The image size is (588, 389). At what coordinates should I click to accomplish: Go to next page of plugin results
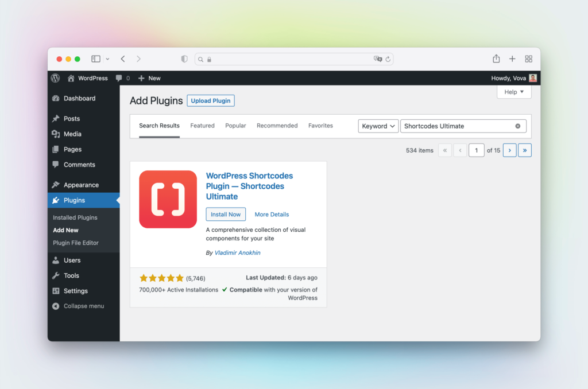509,150
